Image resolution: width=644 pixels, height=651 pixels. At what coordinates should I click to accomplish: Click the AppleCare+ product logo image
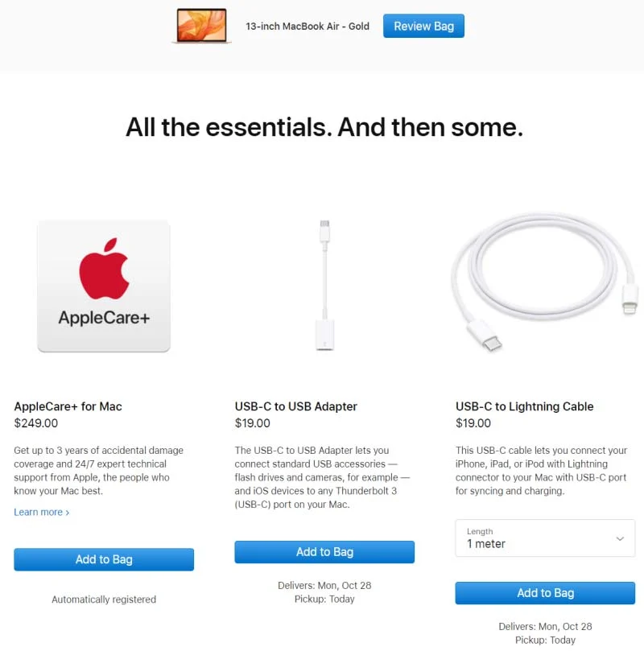tap(104, 286)
